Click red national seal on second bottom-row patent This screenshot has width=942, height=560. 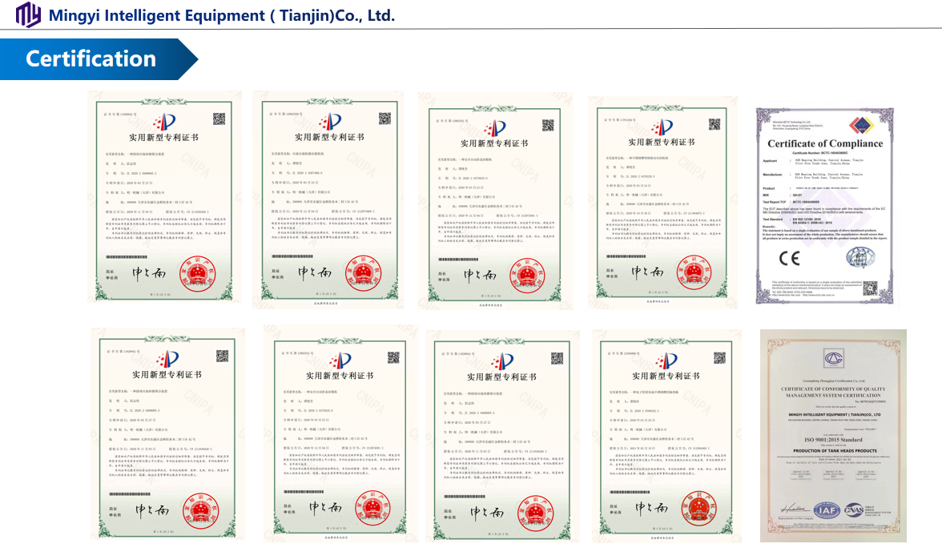(373, 508)
